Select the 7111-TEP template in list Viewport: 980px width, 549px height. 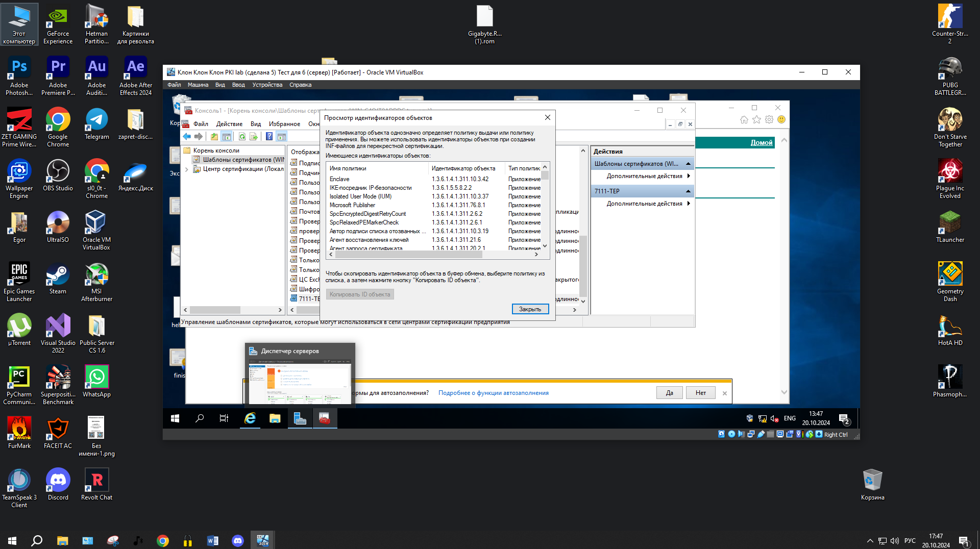tap(305, 299)
